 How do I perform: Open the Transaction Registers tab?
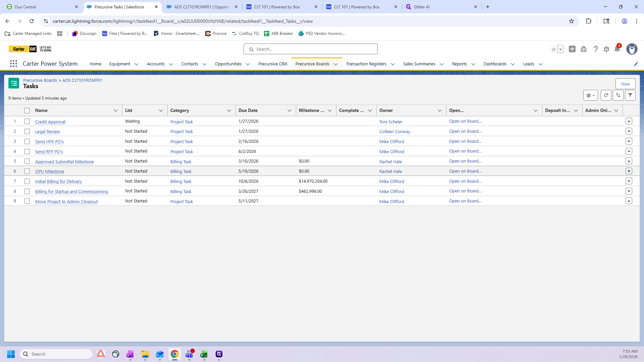point(366,64)
